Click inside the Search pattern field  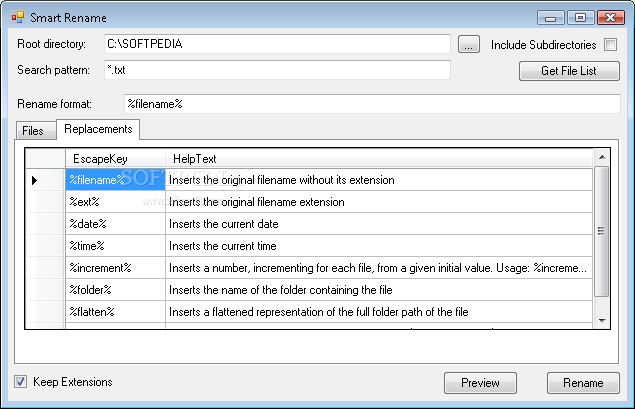coord(277,70)
